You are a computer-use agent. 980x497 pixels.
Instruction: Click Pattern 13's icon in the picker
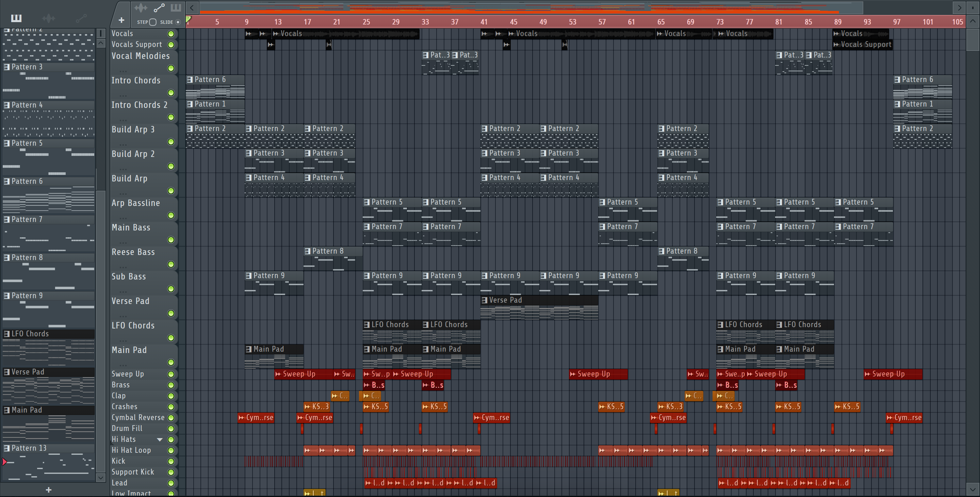point(7,448)
